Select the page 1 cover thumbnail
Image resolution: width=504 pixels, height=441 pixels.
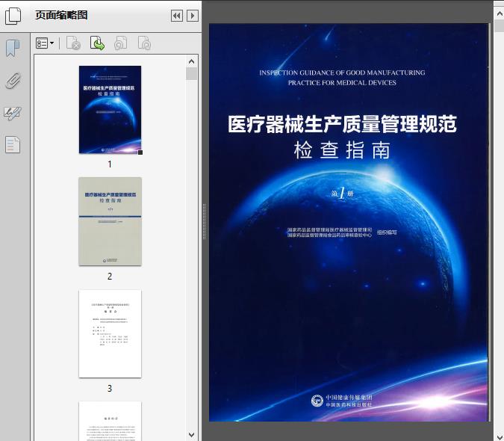point(110,110)
